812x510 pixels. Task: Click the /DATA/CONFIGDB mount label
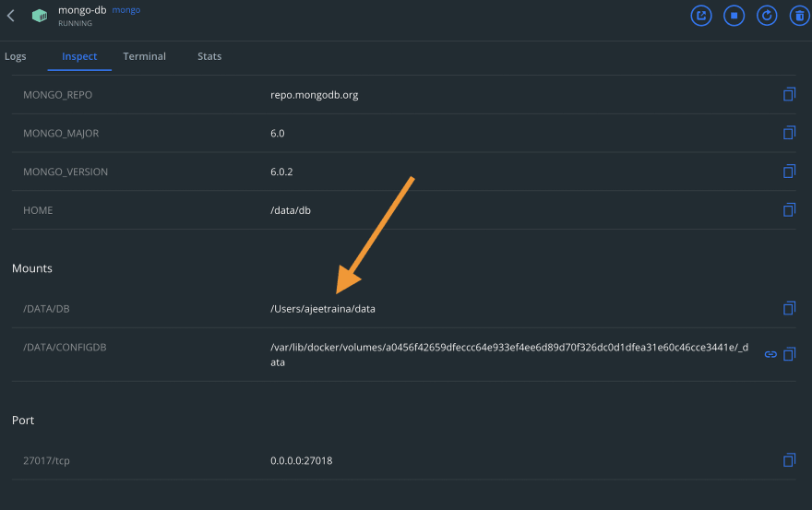click(65, 348)
